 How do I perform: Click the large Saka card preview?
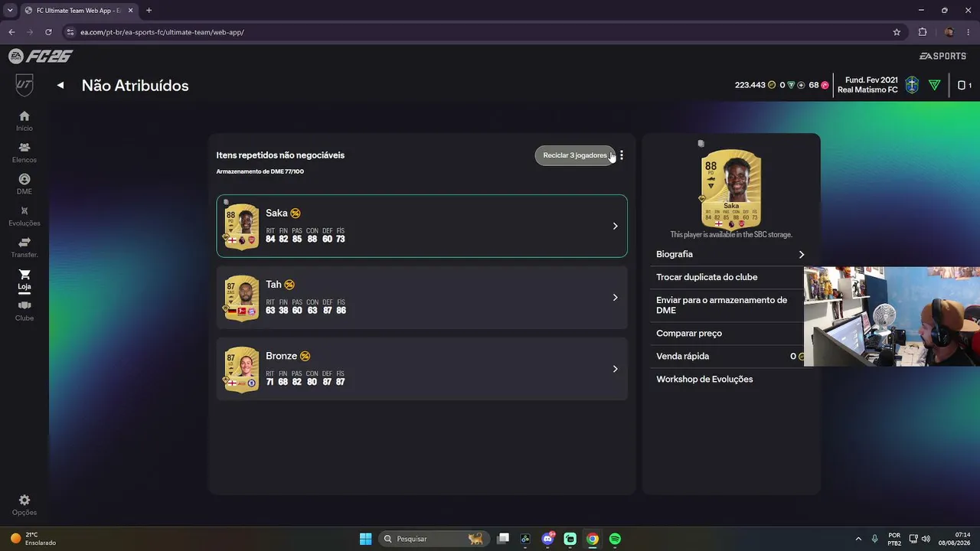[731, 189]
